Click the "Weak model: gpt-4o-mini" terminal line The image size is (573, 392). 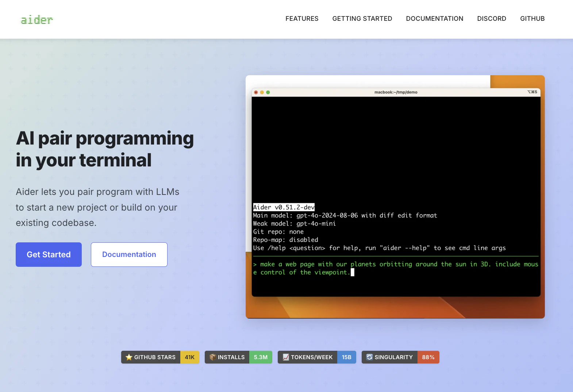(294, 223)
